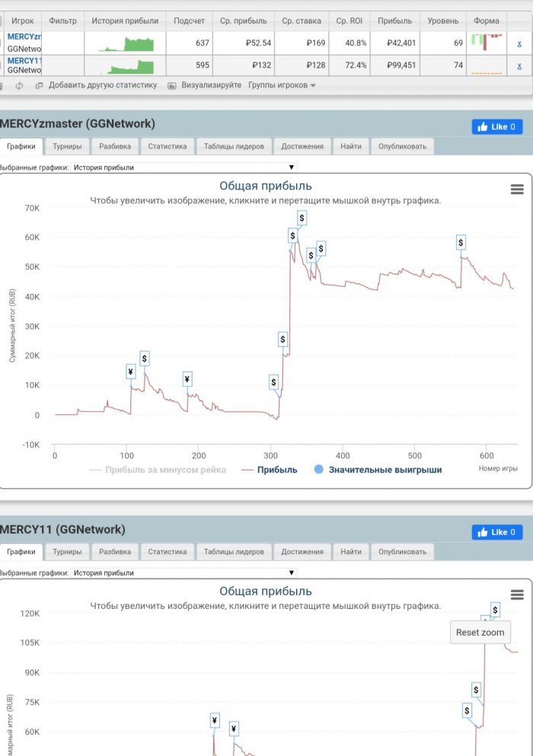Sort by Ср. прибыль column header

[243, 21]
